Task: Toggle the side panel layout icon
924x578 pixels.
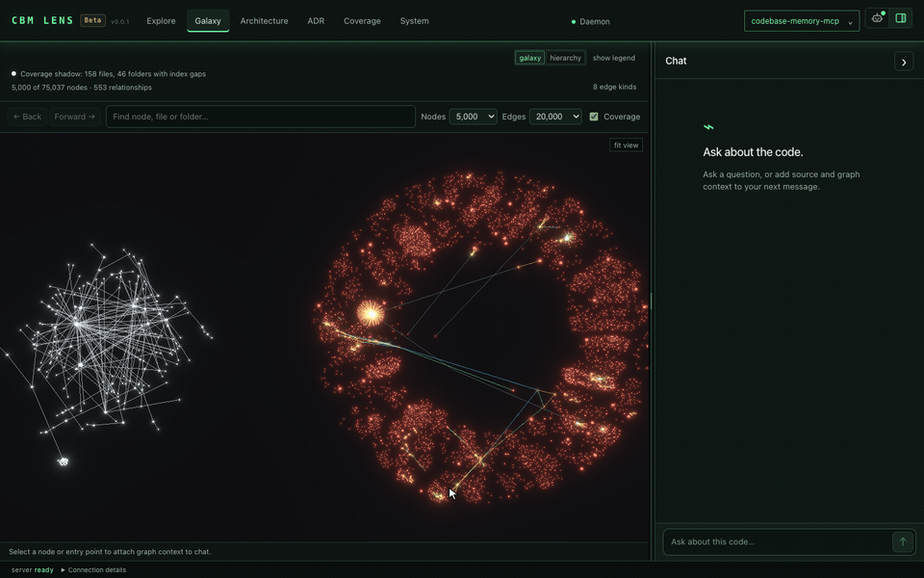Action: pyautogui.click(x=901, y=17)
